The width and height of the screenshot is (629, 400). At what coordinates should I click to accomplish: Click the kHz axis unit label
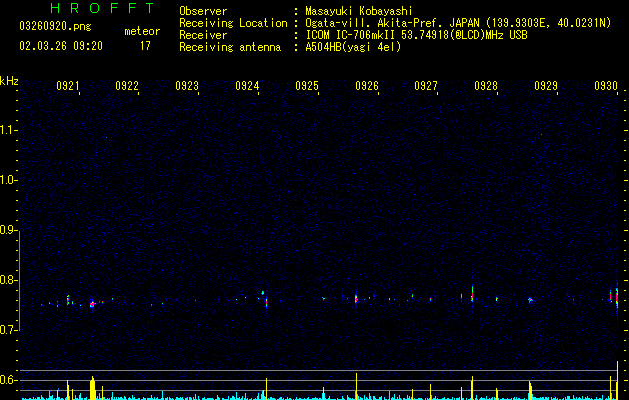[x=9, y=81]
